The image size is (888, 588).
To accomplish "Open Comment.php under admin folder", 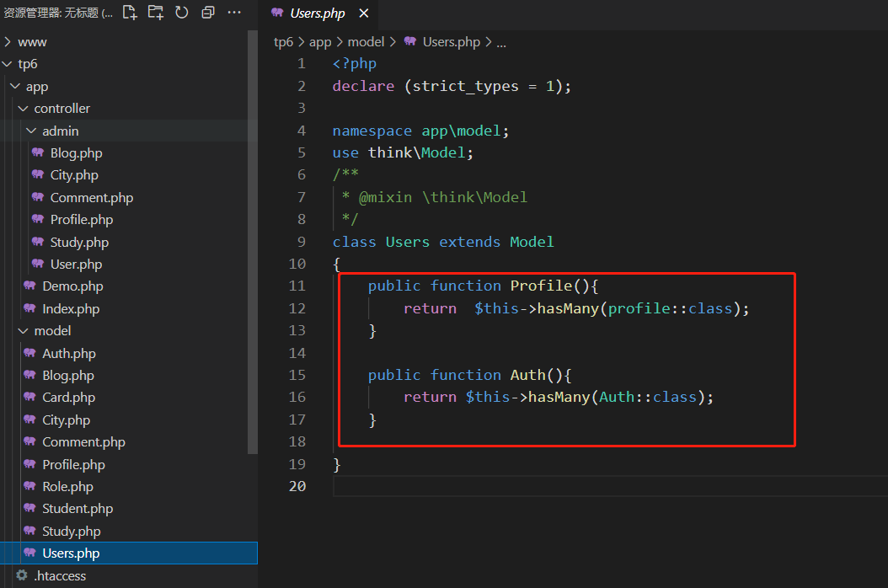I will click(x=92, y=198).
